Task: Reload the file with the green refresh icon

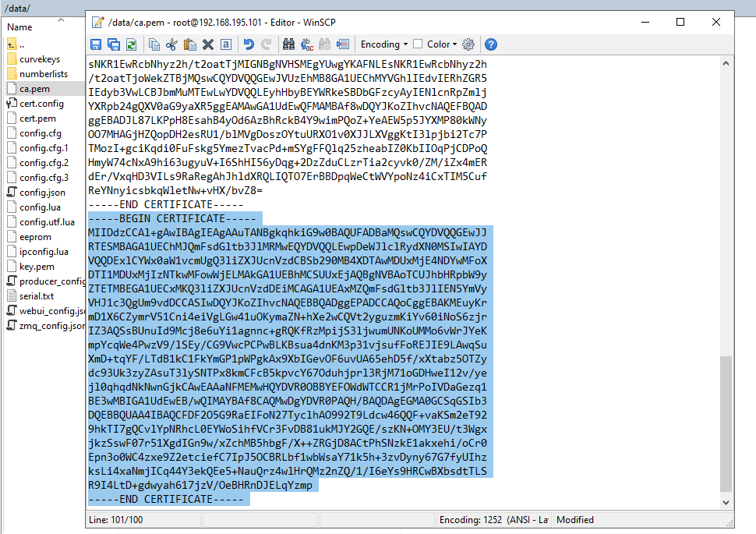Action: click(x=131, y=45)
